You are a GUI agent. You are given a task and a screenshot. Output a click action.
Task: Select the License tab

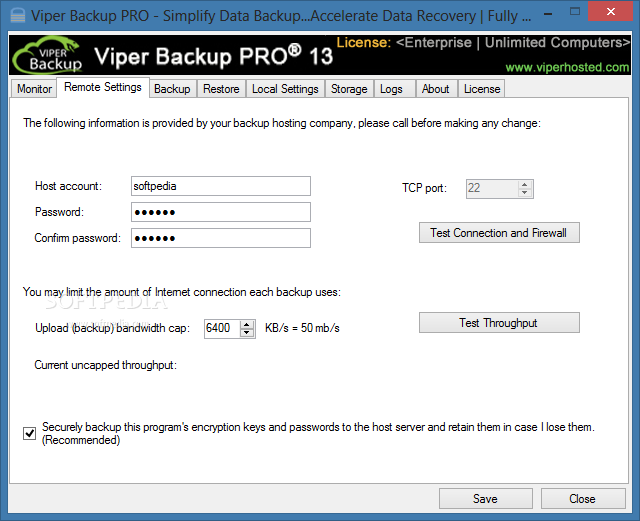[482, 89]
